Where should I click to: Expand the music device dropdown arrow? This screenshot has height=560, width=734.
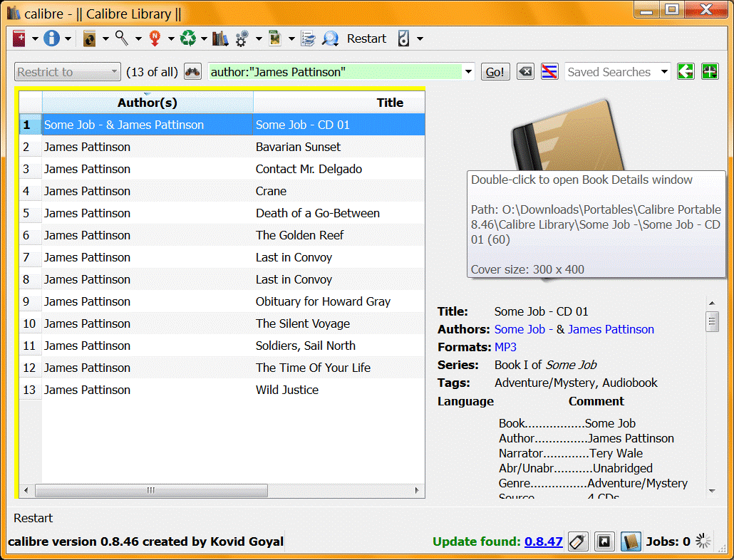coord(420,39)
